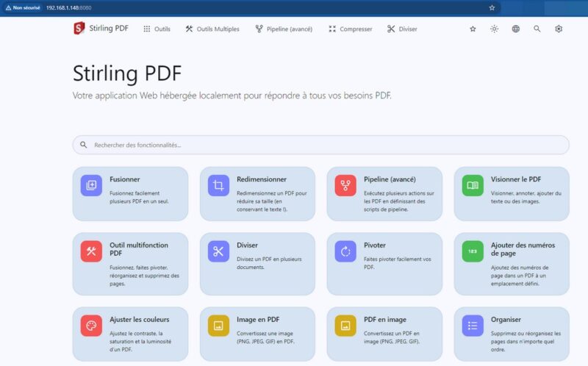Select Compresser in the top navigation
This screenshot has height=366, width=588.
350,29
